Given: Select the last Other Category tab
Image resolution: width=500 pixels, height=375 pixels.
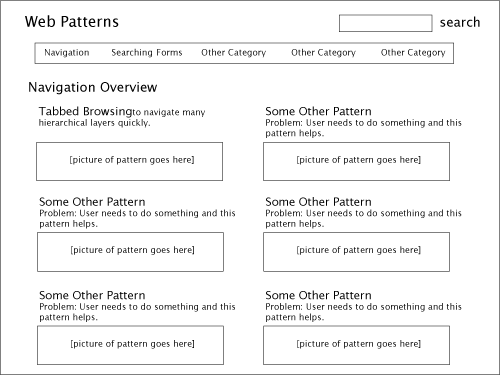Looking at the screenshot, I should 413,53.
